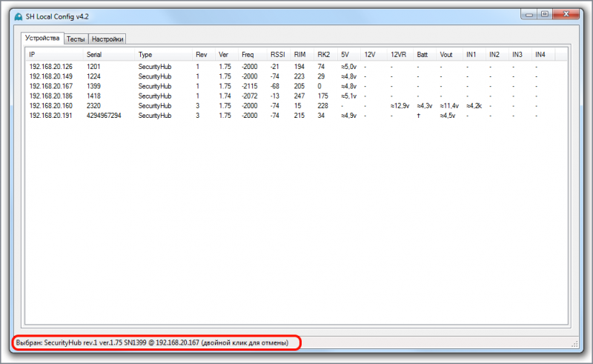Click the IN4 column header

coord(543,54)
